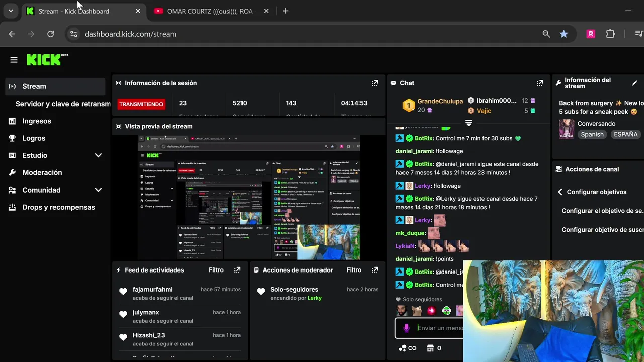Open site information icon in address bar

coord(73,34)
